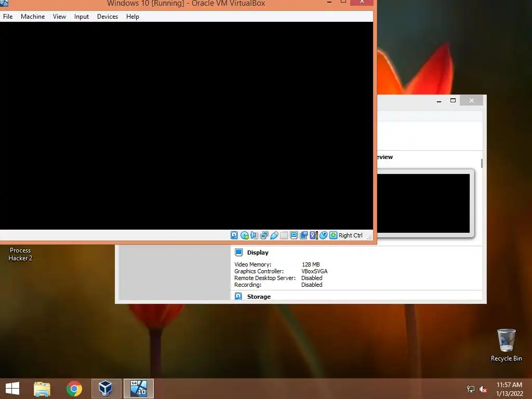Click the audio status icon in VM status bar

point(254,235)
